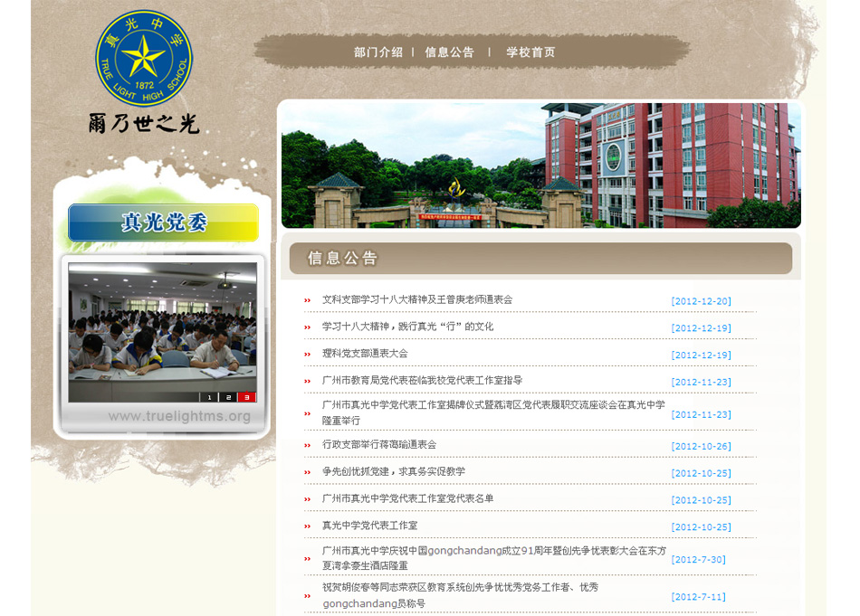Click the date [2012-10-26]
The width and height of the screenshot is (860, 616).
pyautogui.click(x=701, y=446)
